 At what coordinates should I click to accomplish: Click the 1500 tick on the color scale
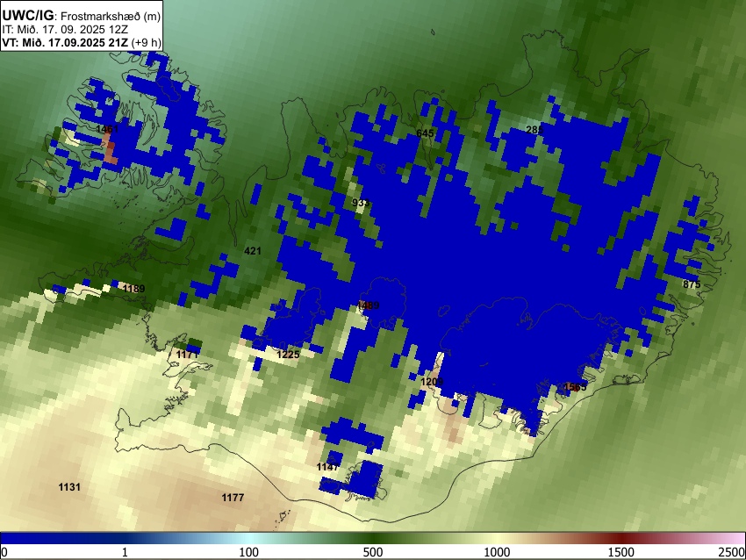point(621,552)
